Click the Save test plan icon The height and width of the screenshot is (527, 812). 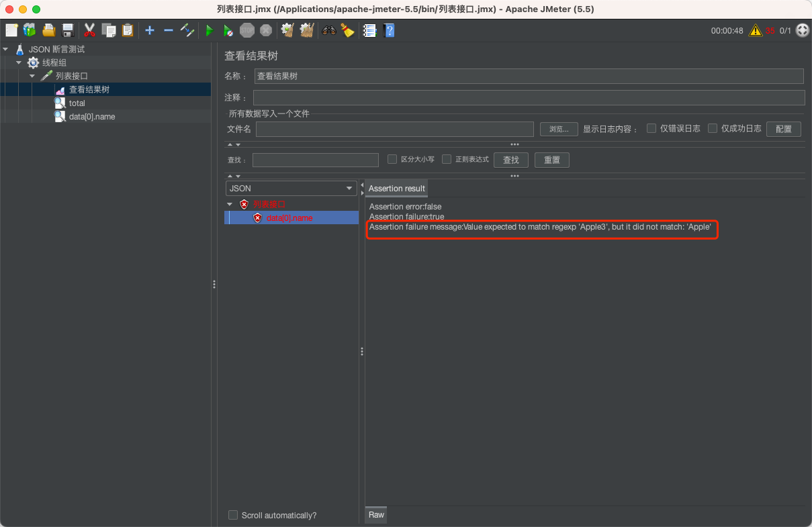(x=67, y=30)
